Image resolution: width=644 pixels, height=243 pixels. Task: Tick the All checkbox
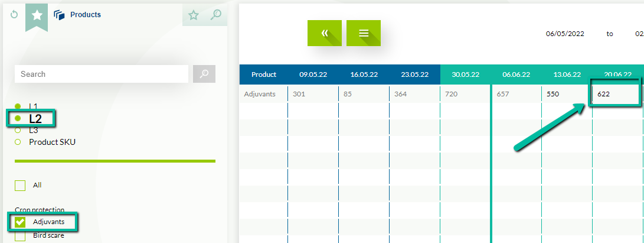(20, 186)
